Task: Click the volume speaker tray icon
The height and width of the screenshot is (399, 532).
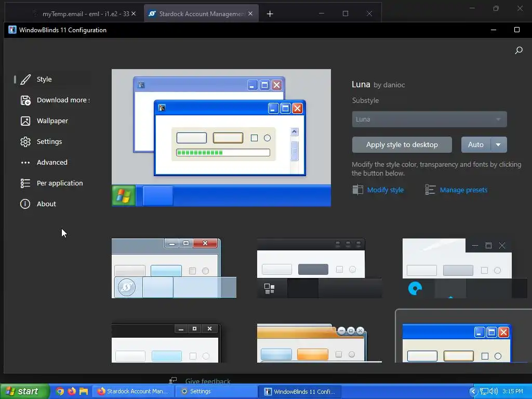Action: pyautogui.click(x=494, y=392)
